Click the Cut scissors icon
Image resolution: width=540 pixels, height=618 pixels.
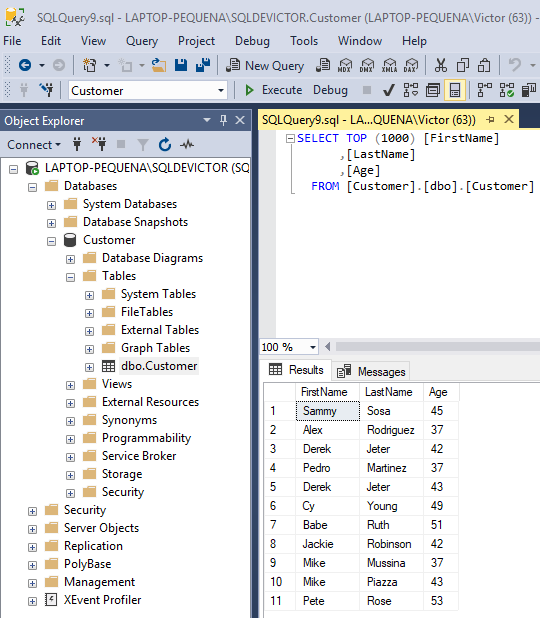tap(441, 65)
